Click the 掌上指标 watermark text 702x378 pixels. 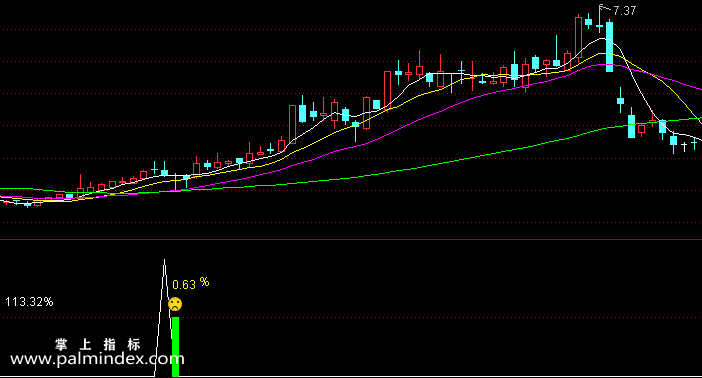pos(98,344)
